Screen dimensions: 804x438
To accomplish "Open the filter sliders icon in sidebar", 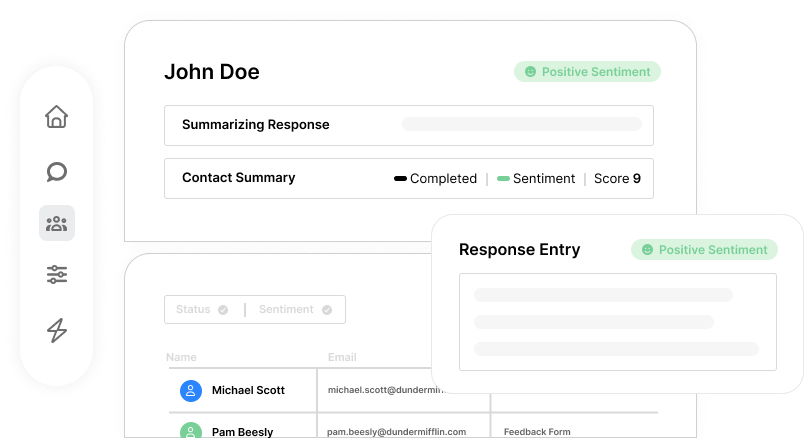I will [57, 275].
